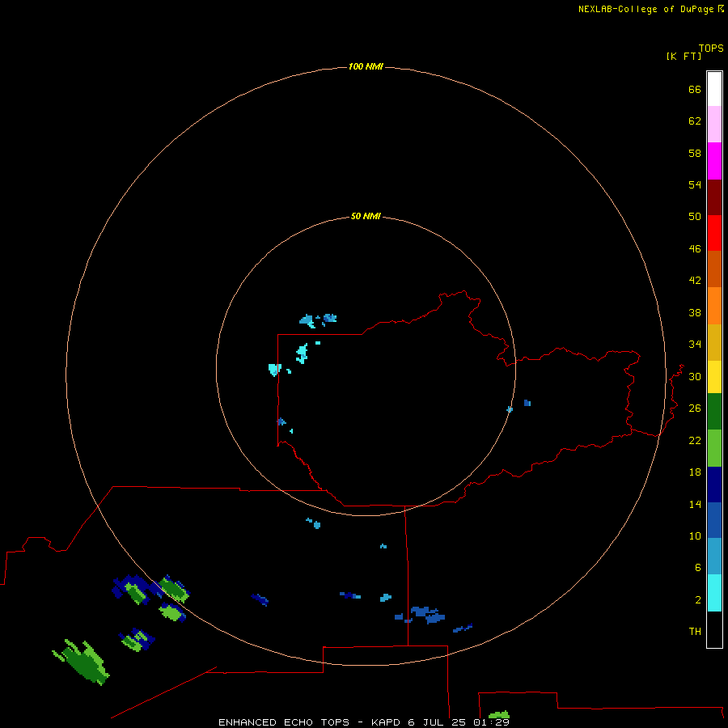Select the 50 NMI range ring label

coord(366,216)
